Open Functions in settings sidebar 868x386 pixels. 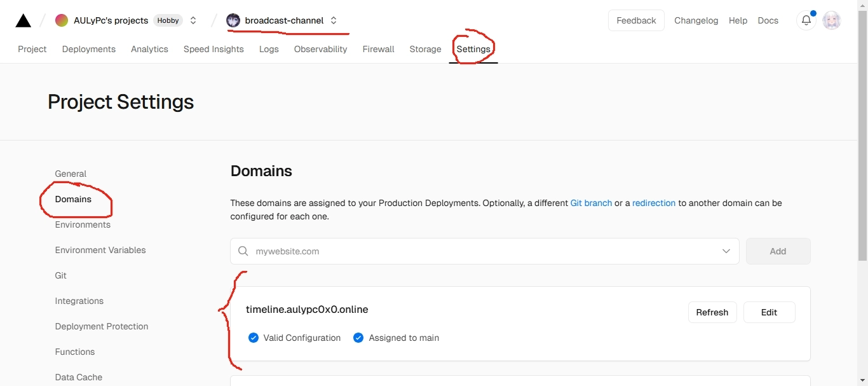point(75,352)
